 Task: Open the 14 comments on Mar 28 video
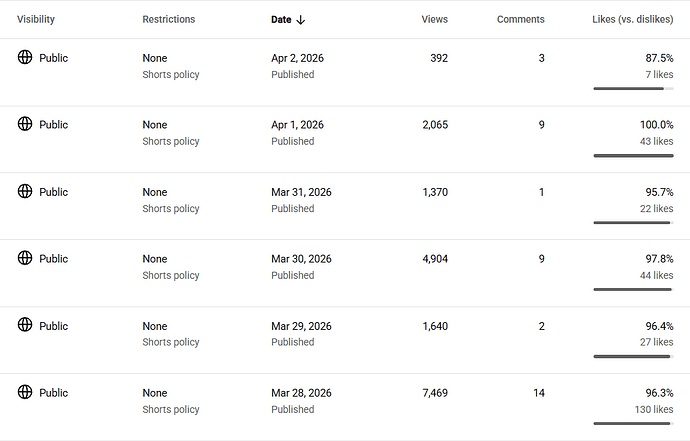point(539,393)
